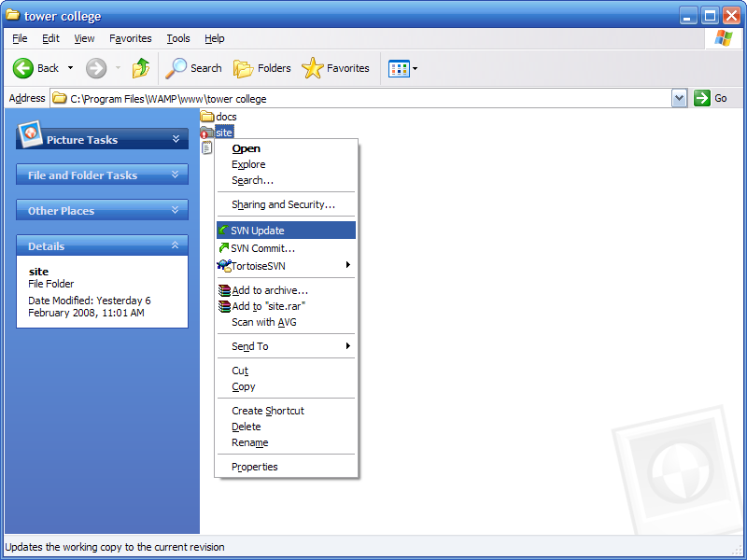Go up one folder level

(x=141, y=68)
